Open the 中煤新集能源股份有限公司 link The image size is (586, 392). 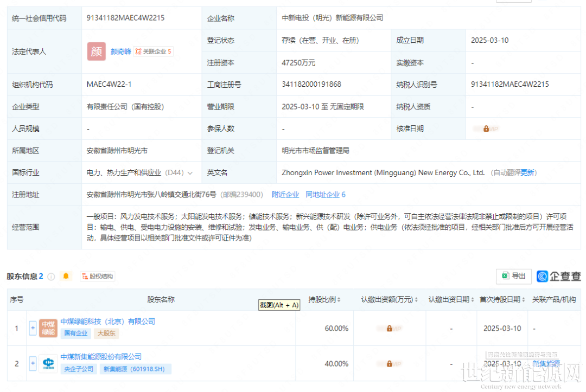tap(101, 357)
